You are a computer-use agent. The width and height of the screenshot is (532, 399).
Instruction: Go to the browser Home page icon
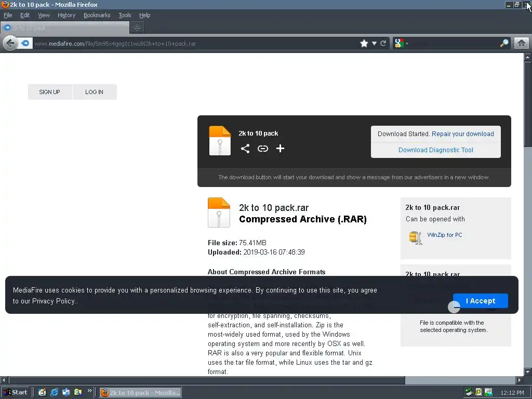(522, 44)
